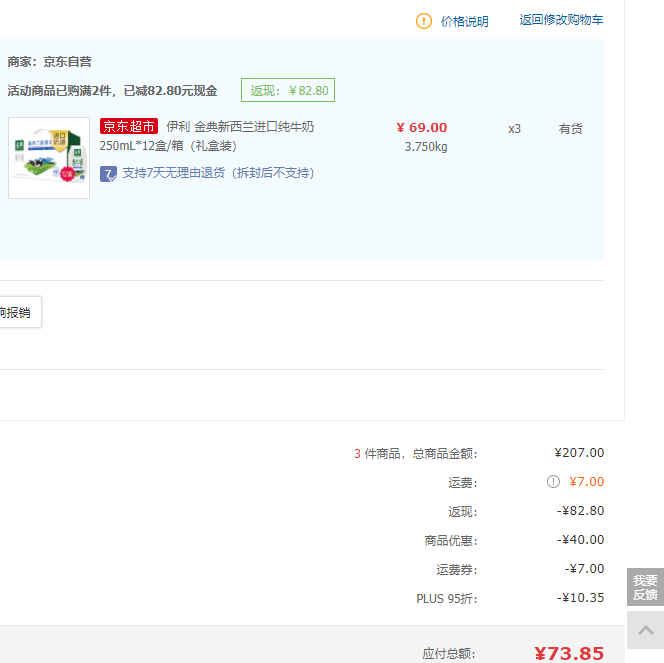Click the 运费券 coupon amount -¥7.00
The height and width of the screenshot is (663, 664).
pos(584,569)
